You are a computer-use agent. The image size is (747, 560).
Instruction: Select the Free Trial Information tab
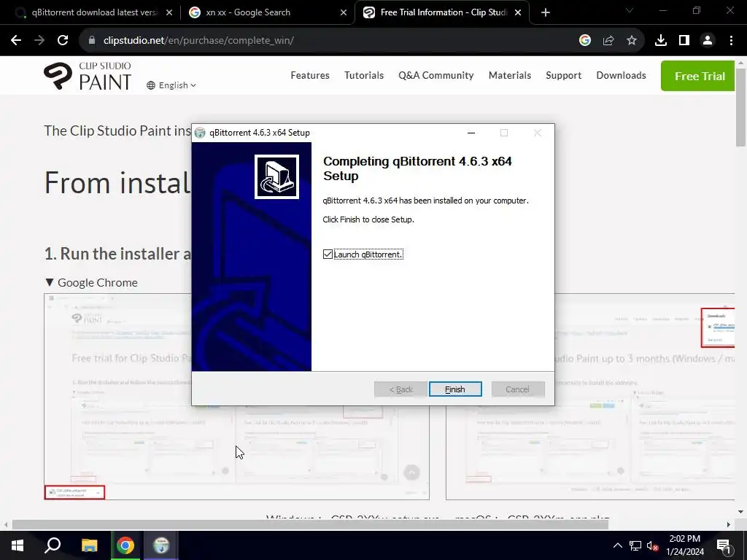tap(443, 12)
